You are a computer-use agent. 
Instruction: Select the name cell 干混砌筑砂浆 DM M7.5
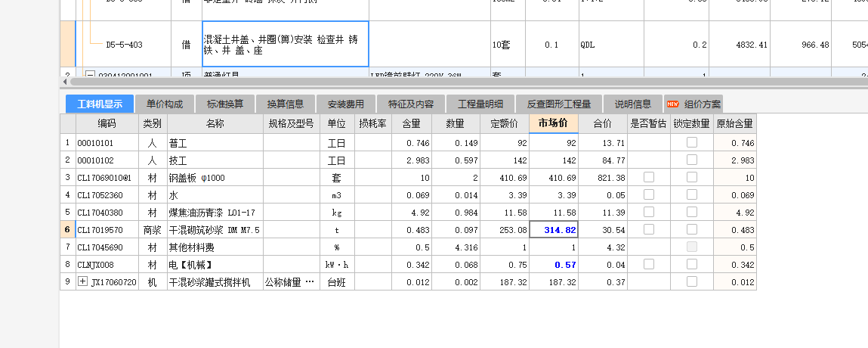(215, 230)
